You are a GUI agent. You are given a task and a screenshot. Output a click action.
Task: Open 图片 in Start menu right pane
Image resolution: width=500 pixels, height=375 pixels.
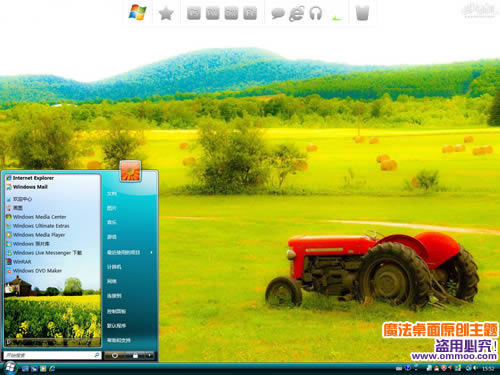[112, 208]
